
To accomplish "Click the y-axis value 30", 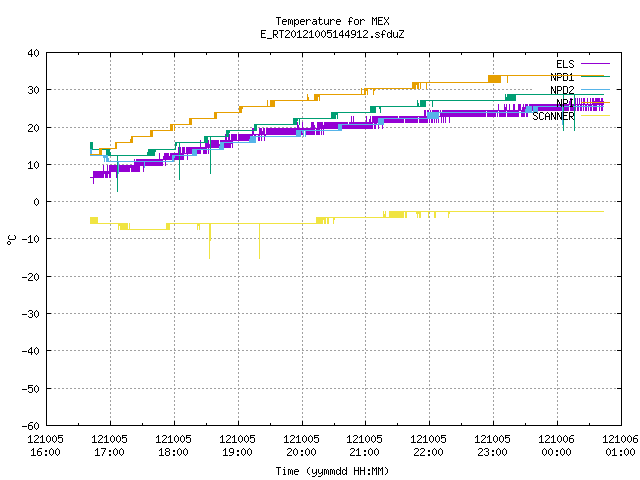I will tap(33, 90).
